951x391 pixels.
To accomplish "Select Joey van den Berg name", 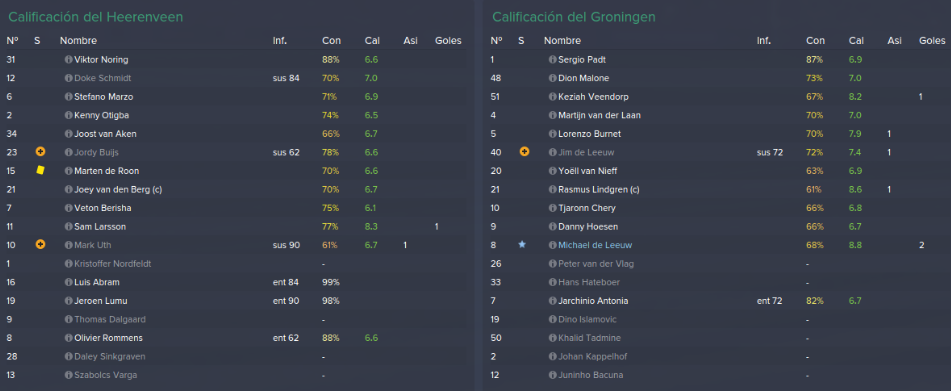I will 118,190.
